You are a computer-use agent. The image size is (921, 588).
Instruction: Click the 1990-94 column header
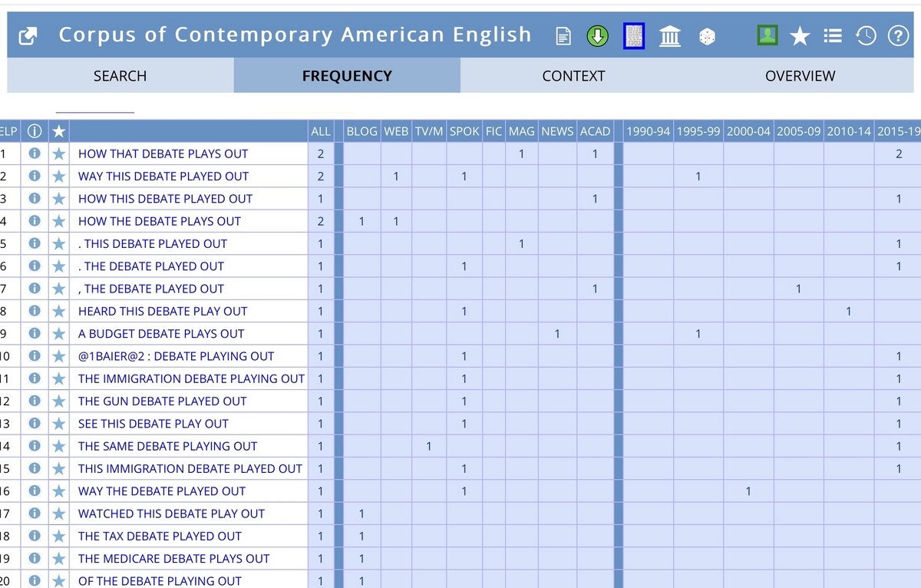649,131
